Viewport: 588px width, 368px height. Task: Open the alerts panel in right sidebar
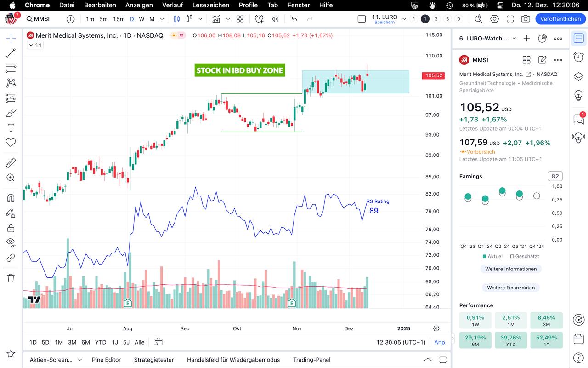(579, 57)
